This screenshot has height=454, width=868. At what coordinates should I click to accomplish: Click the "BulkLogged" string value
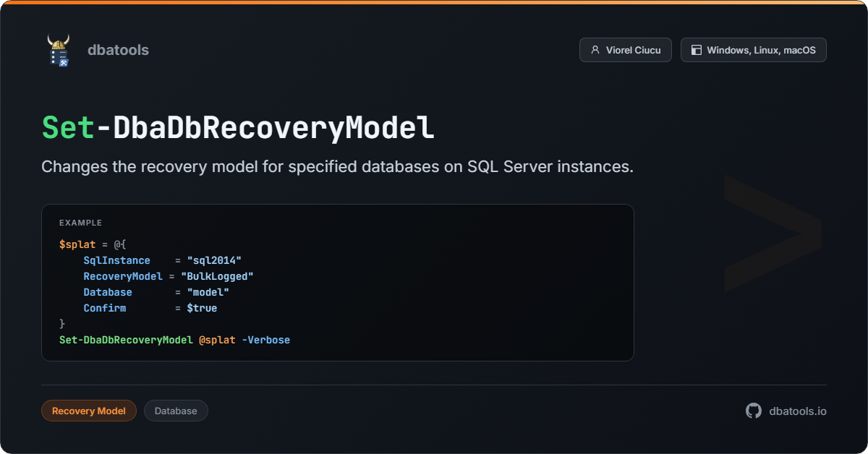click(x=217, y=276)
